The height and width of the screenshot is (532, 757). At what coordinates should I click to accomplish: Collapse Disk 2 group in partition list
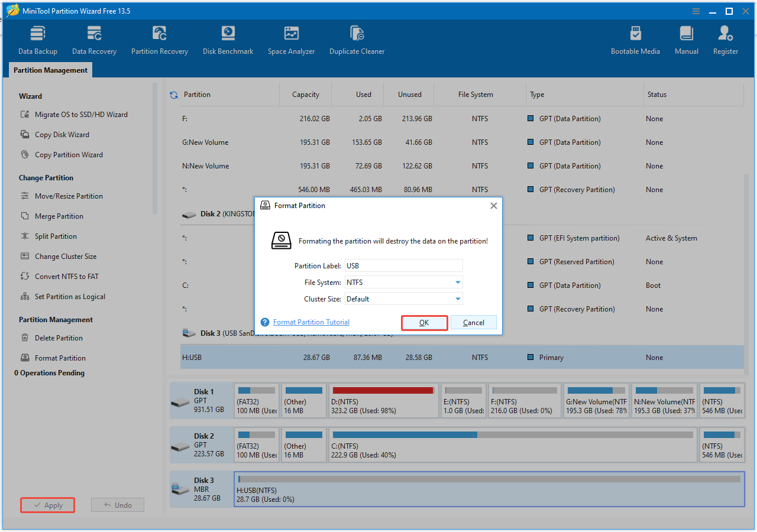click(189, 213)
